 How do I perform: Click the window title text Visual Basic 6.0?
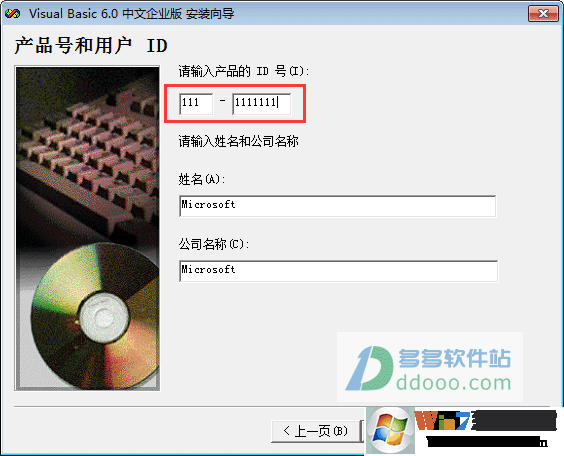(x=73, y=14)
